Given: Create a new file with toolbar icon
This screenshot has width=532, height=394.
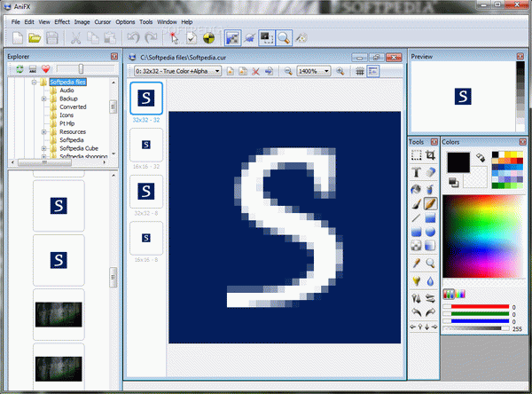Looking at the screenshot, I should click(x=18, y=37).
